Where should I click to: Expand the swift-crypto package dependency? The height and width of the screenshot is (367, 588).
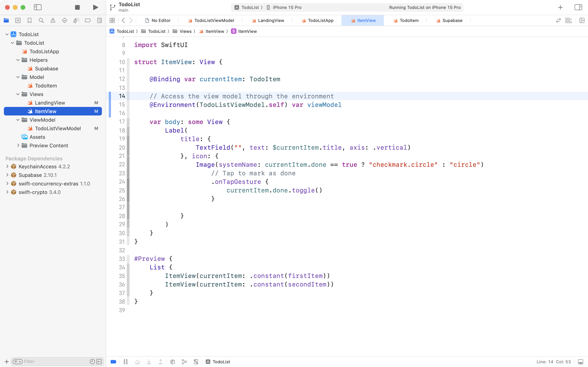(7, 192)
